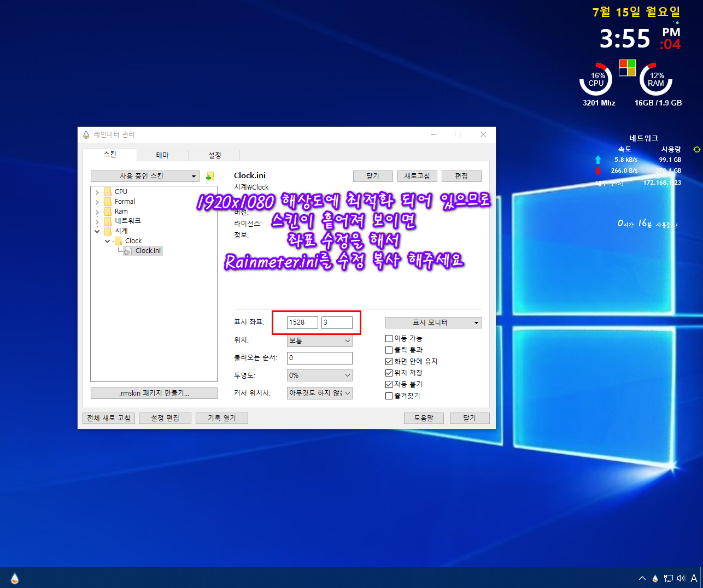
Task: Click the X coordinate field showing 1528
Action: (302, 322)
